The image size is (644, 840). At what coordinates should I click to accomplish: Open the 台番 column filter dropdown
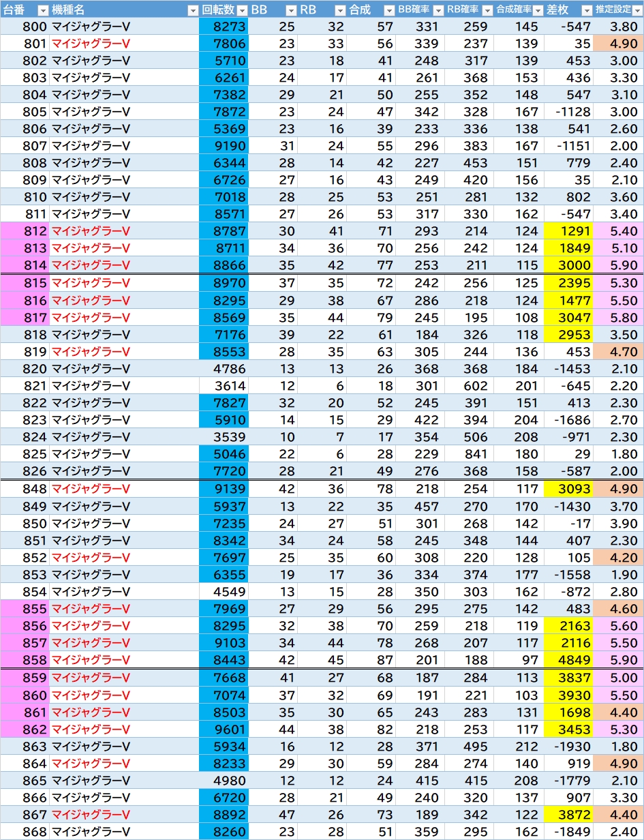pyautogui.click(x=42, y=10)
